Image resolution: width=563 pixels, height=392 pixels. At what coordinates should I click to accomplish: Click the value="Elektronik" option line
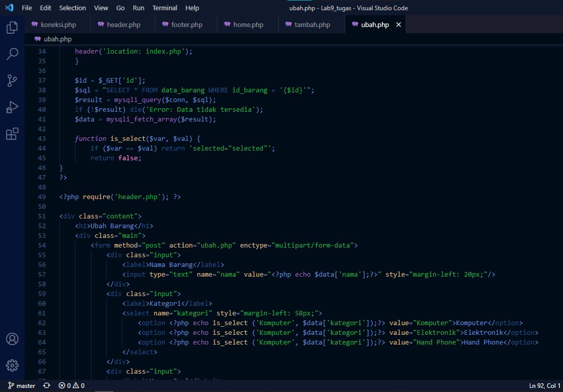click(x=338, y=333)
